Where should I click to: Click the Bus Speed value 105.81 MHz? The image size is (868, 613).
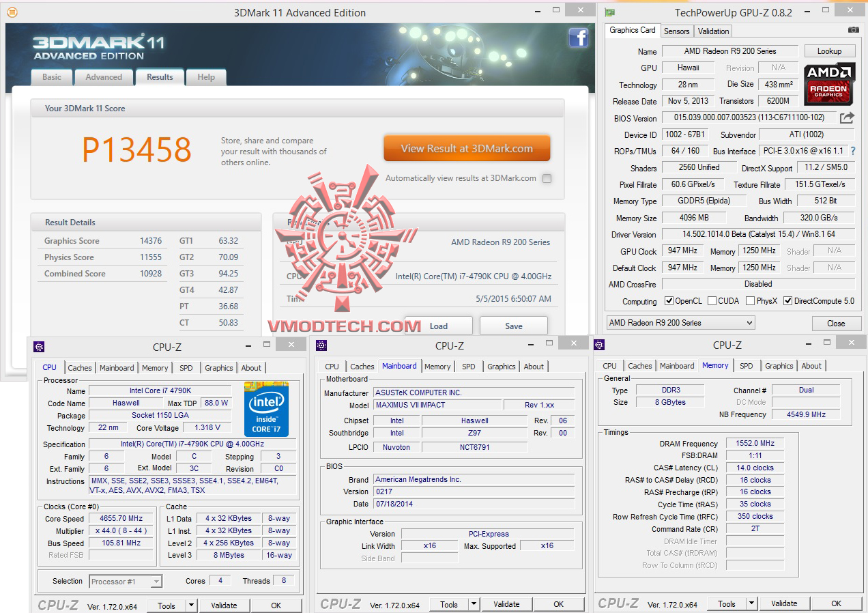pyautogui.click(x=121, y=543)
